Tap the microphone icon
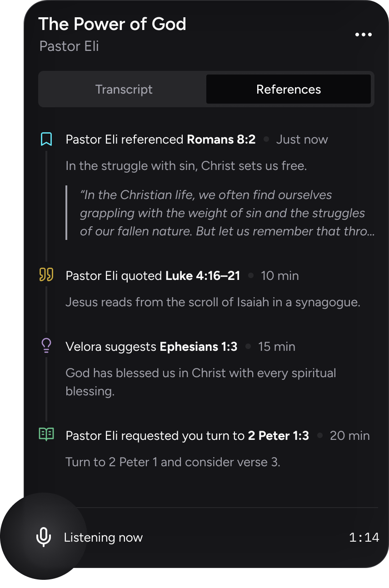The width and height of the screenshot is (389, 588). click(x=44, y=537)
